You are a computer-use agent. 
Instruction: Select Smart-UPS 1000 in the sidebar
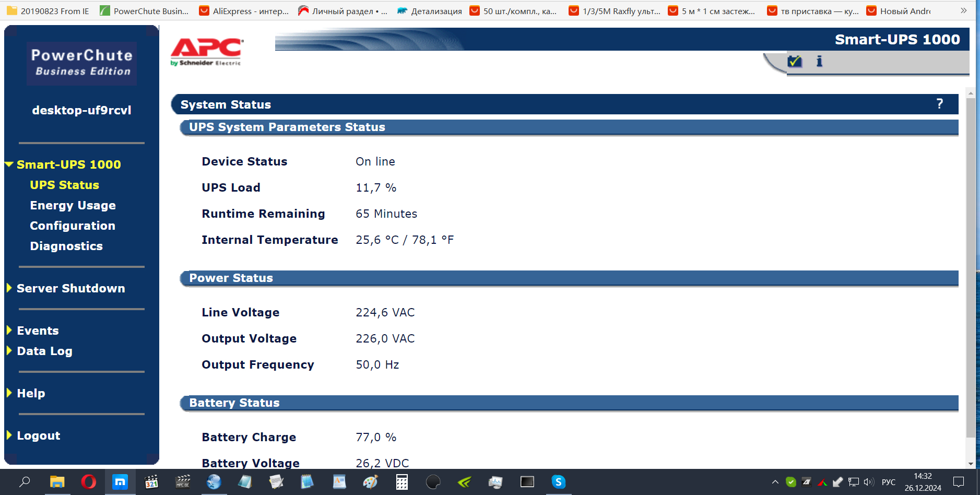pos(69,164)
